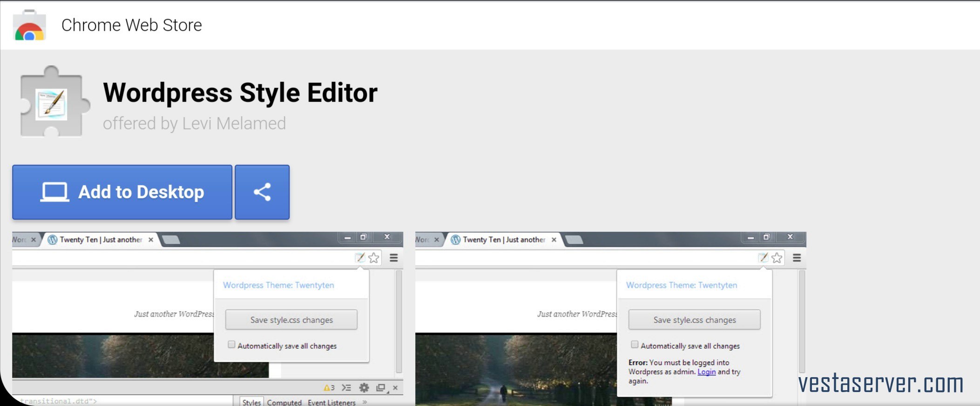Switch to the Event Listeners tab in devtools
The height and width of the screenshot is (406, 980).
click(x=331, y=402)
